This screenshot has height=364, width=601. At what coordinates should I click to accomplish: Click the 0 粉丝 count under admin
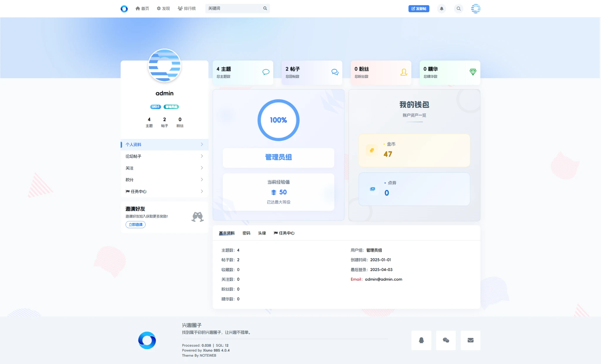point(180,122)
